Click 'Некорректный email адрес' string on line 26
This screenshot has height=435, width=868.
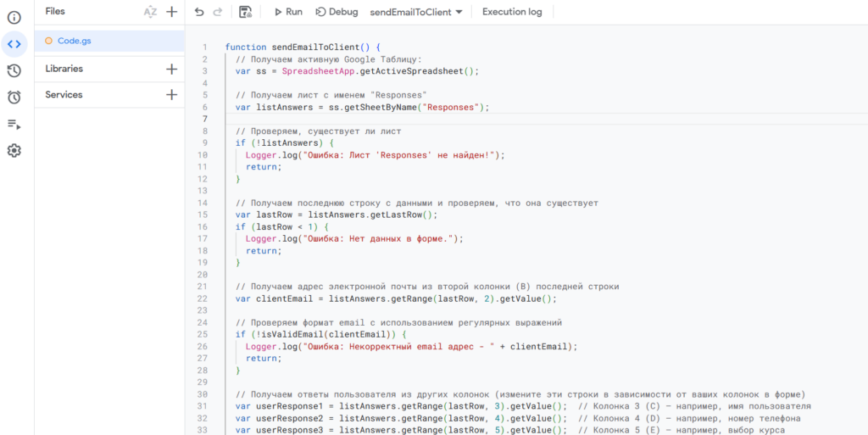[398, 347]
